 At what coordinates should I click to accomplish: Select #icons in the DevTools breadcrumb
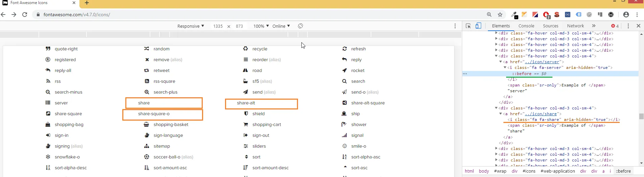[x=529, y=171]
